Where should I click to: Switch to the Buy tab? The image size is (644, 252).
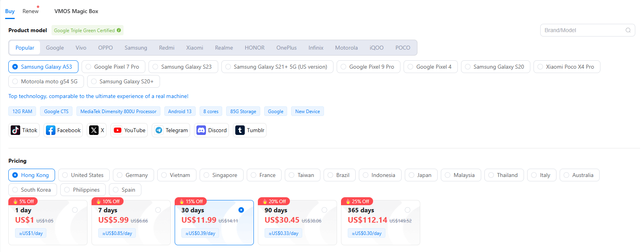[x=10, y=11]
